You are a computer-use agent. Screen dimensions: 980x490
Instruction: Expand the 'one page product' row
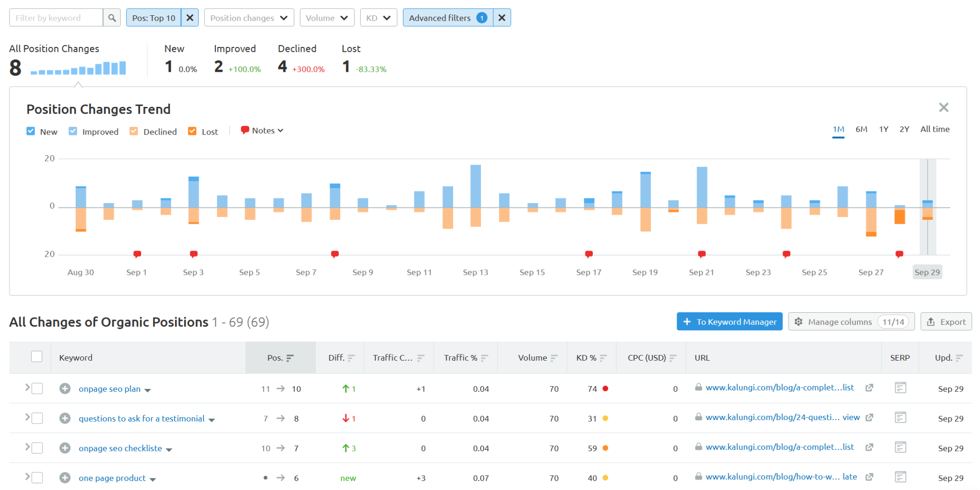27,476
